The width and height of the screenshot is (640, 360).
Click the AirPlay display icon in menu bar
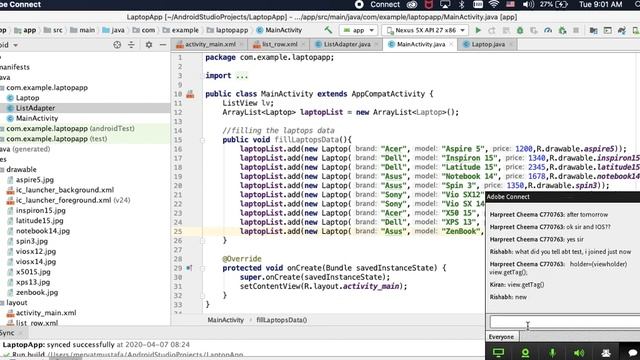pyautogui.click(x=445, y=4)
